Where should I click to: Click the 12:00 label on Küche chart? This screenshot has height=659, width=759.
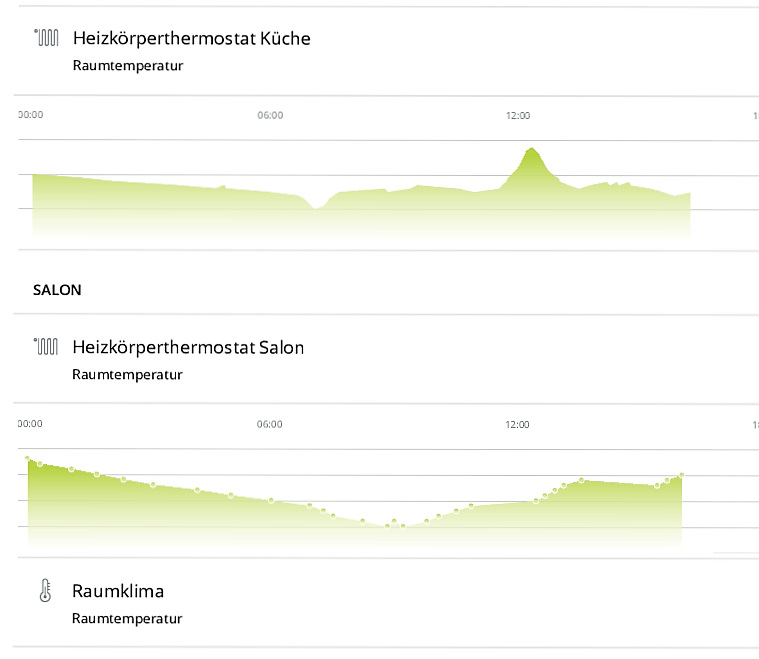[x=518, y=116]
